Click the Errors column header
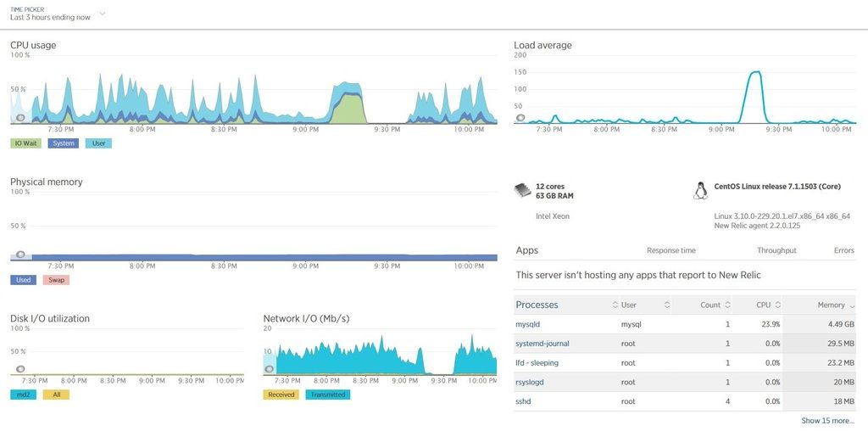 coord(843,250)
